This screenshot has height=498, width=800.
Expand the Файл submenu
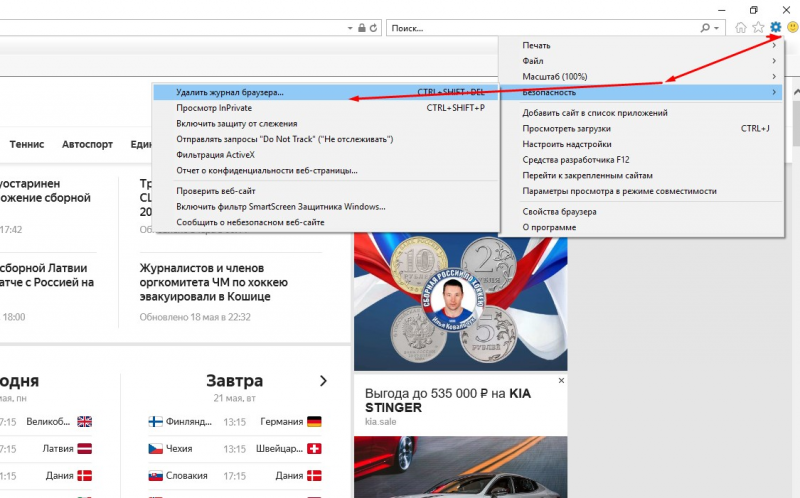[x=640, y=61]
